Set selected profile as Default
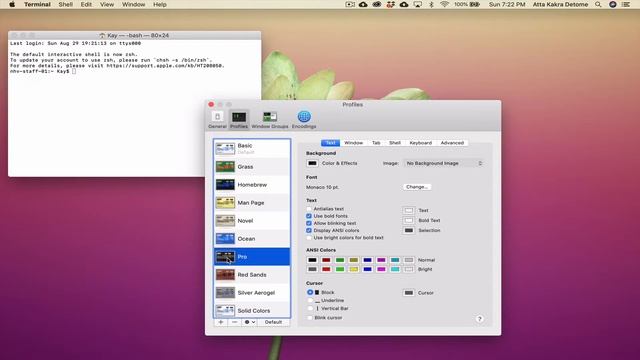 [x=273, y=322]
